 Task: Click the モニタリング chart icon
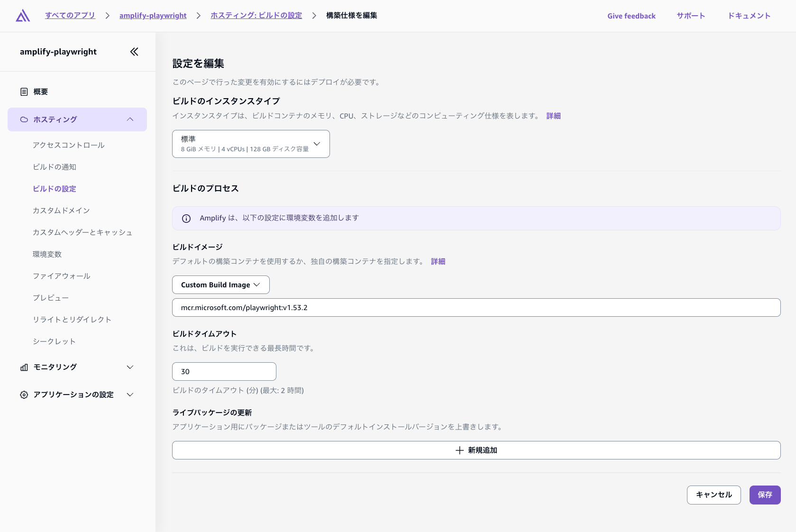pyautogui.click(x=24, y=367)
